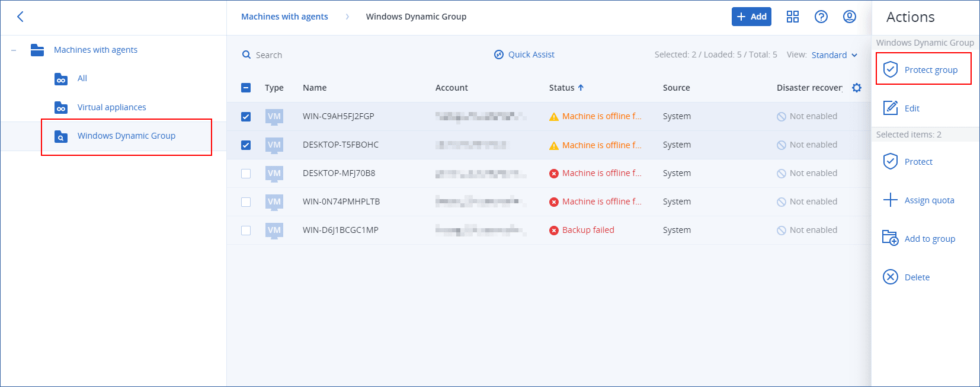Select the All group in sidebar
Screen dimensions: 980x387
click(82, 78)
